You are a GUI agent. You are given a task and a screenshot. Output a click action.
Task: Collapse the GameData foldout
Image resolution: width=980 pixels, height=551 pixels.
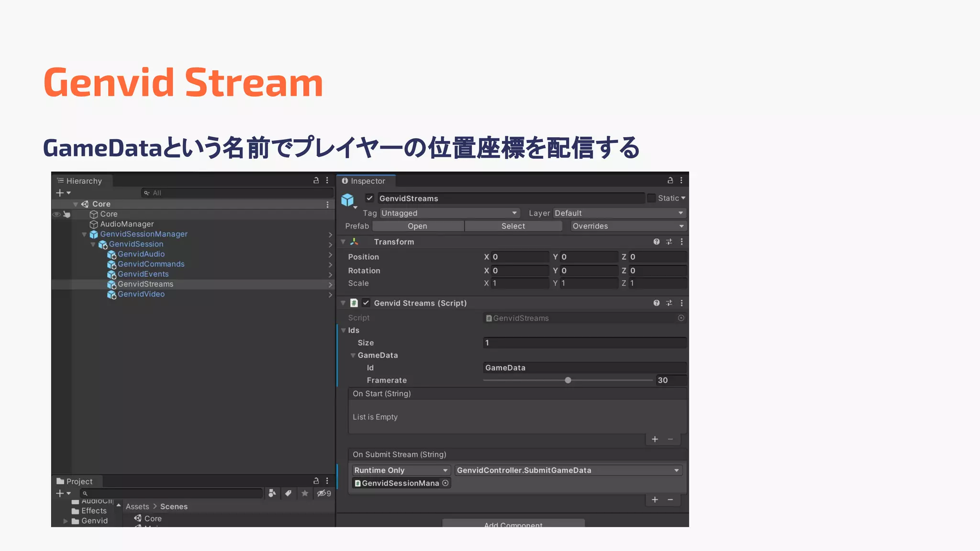tap(353, 355)
